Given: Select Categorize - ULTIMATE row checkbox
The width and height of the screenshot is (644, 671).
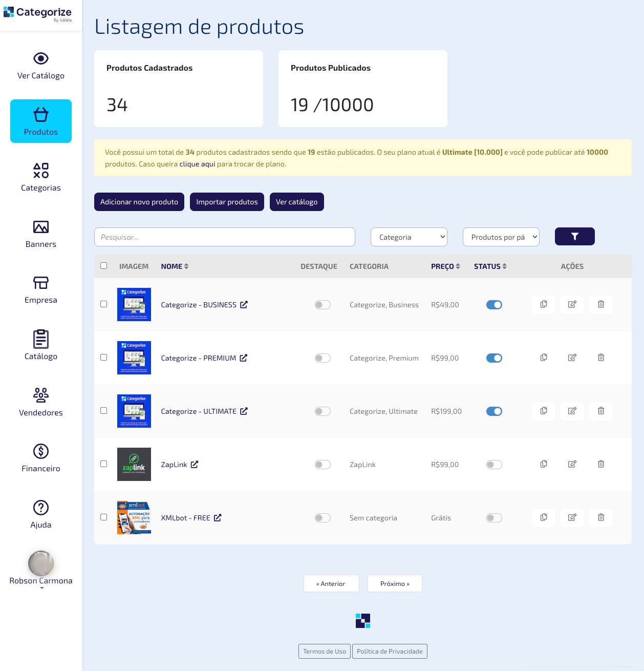Looking at the screenshot, I should 104,411.
